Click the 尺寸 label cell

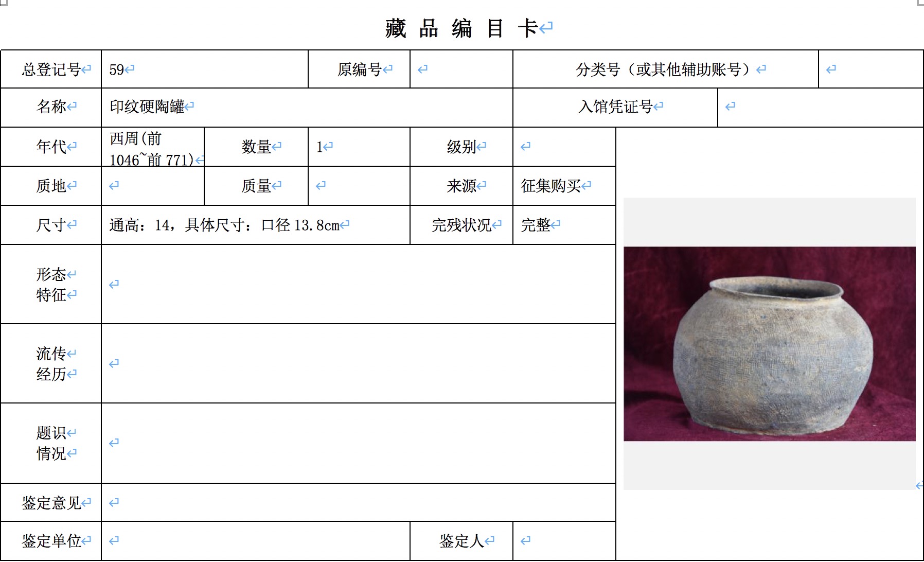(51, 225)
